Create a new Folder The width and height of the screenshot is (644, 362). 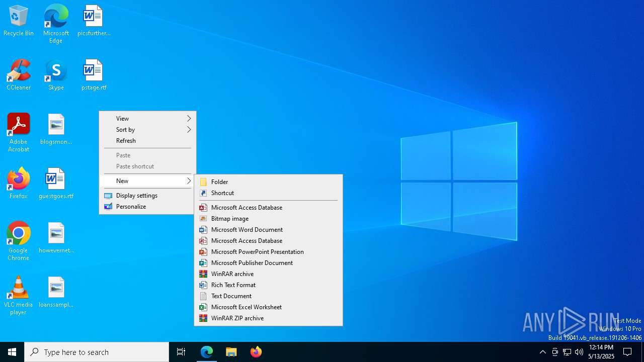point(268,182)
